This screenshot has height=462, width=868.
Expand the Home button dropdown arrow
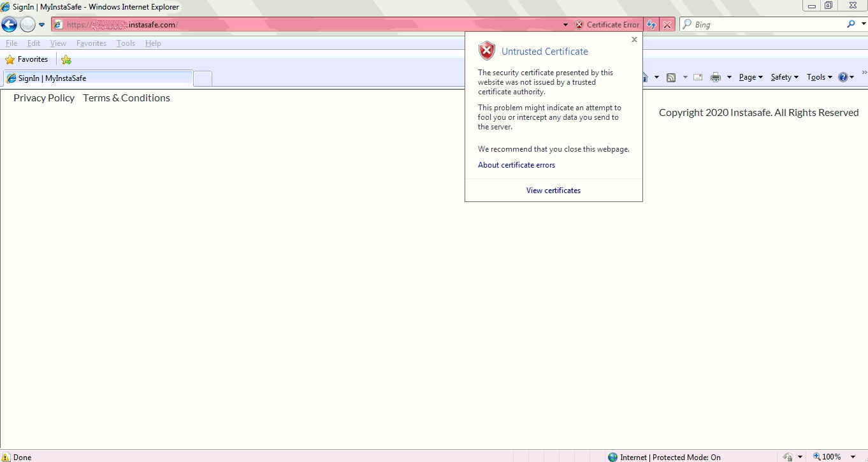pos(656,77)
